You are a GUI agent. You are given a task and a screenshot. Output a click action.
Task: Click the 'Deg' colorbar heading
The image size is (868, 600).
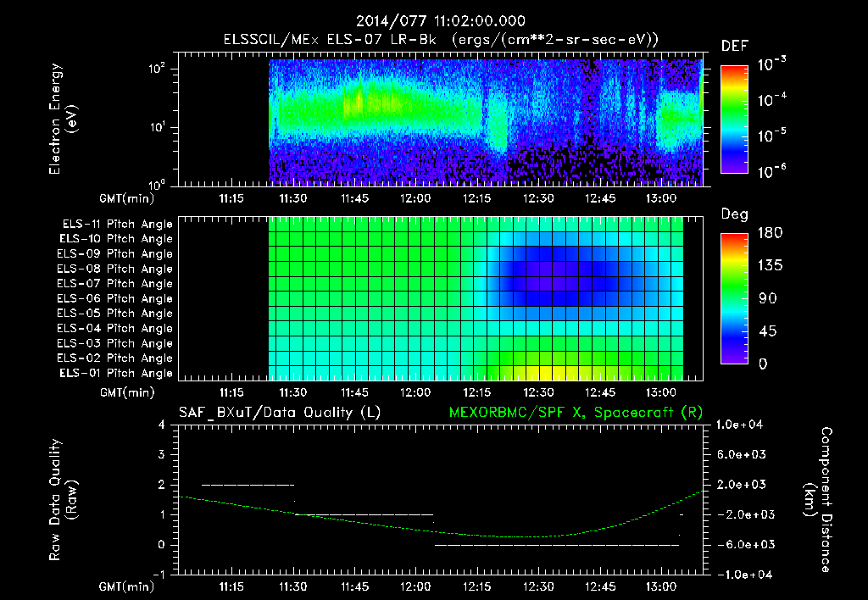pyautogui.click(x=735, y=214)
